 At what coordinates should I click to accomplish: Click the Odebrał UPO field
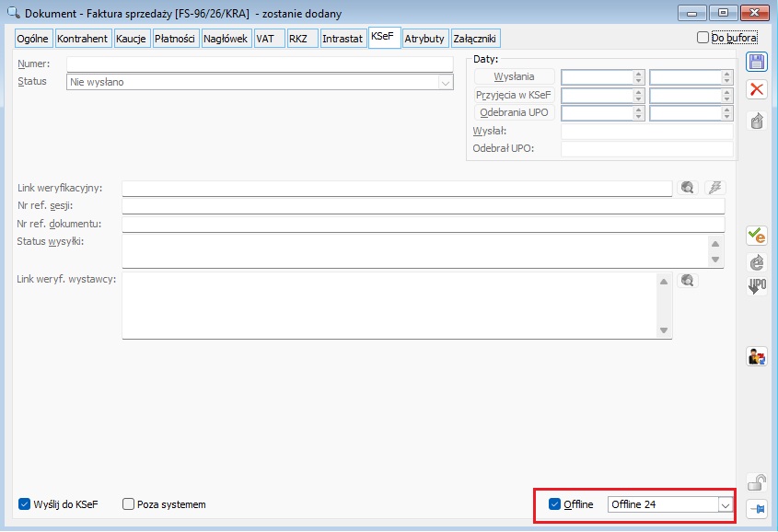[x=647, y=149]
